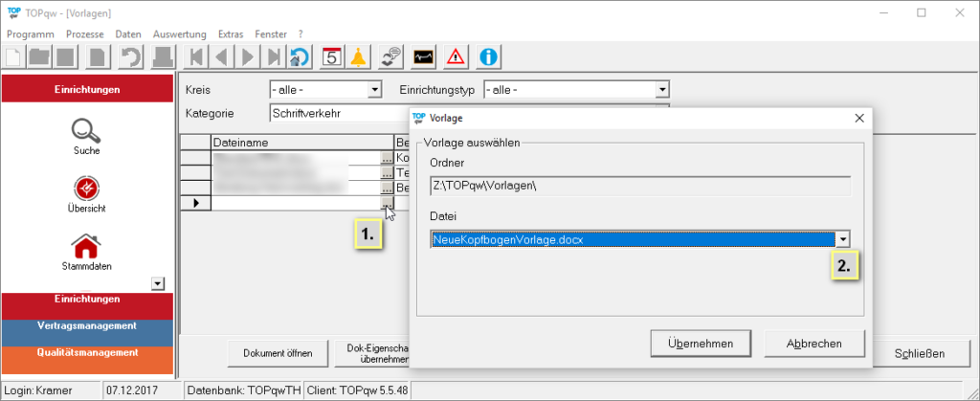Click the handshake speech bubble icon
Viewport: 980px width, 401px height.
(390, 56)
